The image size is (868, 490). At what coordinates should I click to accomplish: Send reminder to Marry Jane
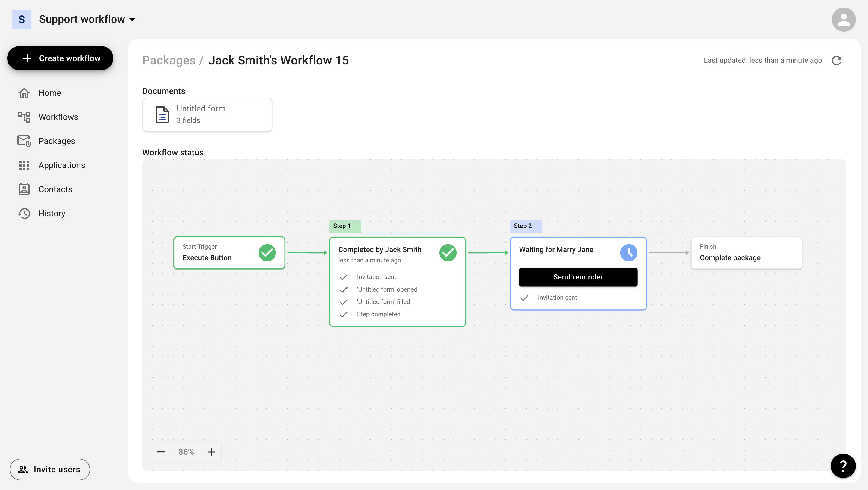[x=578, y=277]
